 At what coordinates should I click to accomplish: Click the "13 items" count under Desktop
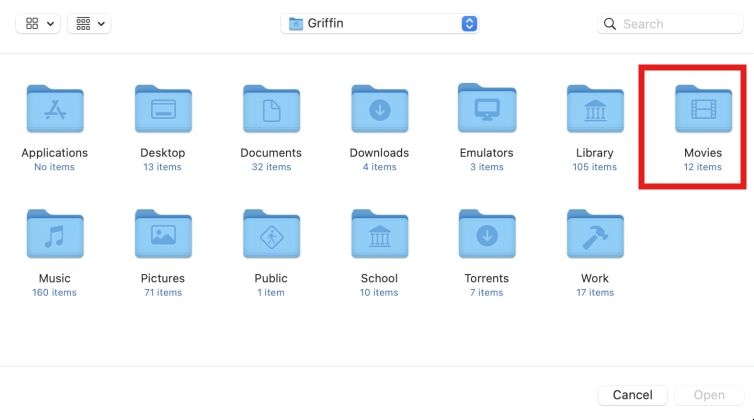pos(163,167)
